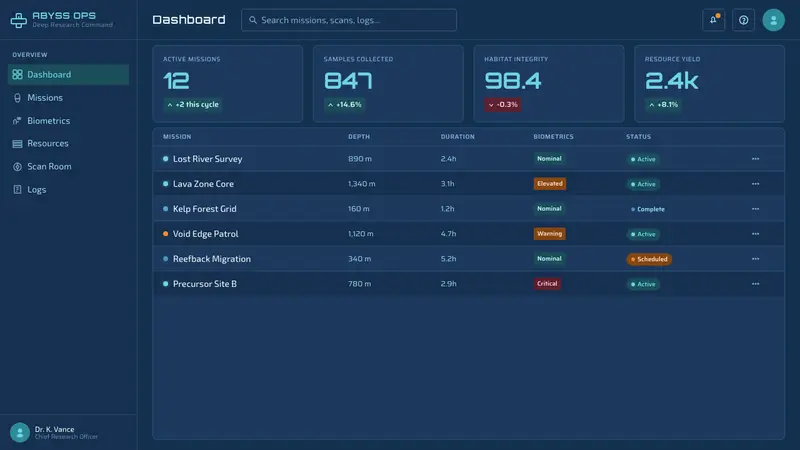Select the Lost River Survey mission name
This screenshot has width=800, height=450.
point(208,159)
